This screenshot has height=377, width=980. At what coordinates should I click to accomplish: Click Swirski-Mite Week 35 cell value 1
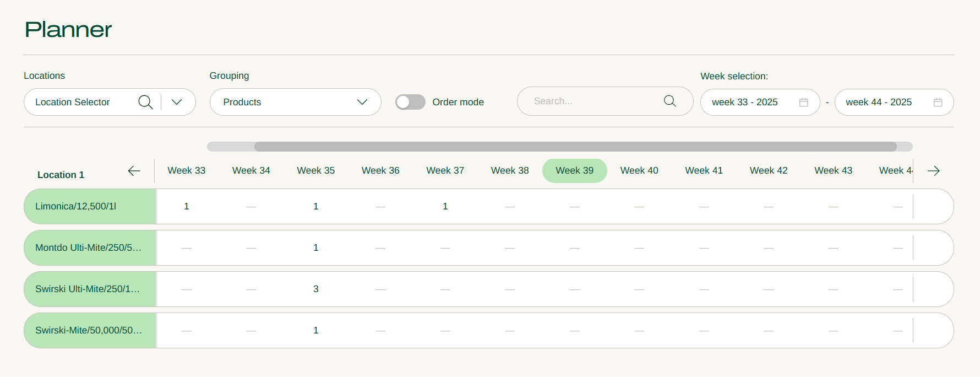[316, 330]
